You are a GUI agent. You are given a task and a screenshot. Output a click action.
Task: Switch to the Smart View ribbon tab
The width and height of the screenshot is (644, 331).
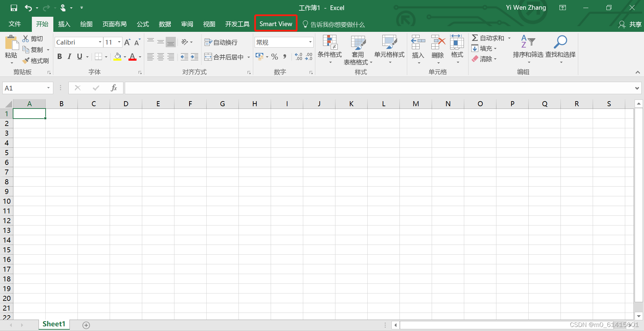click(x=276, y=23)
